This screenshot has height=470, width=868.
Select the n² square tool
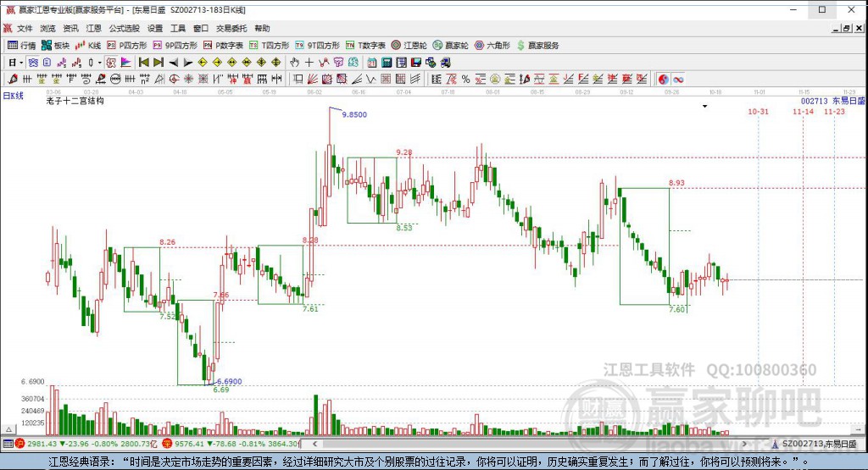tap(144, 80)
